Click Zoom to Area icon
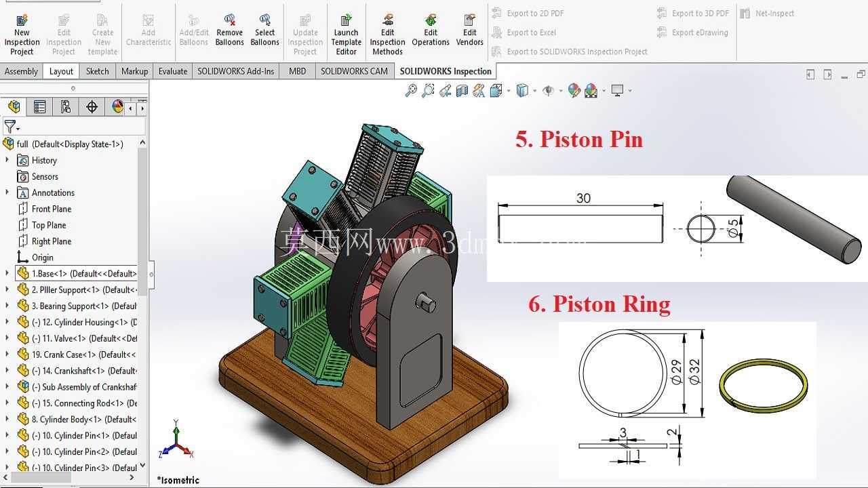This screenshot has width=868, height=488. [x=428, y=90]
